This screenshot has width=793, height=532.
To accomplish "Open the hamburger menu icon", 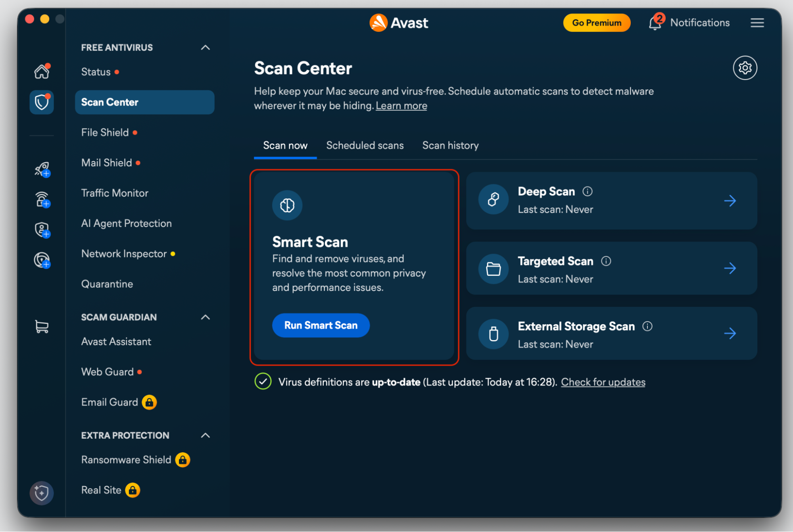I will point(757,23).
